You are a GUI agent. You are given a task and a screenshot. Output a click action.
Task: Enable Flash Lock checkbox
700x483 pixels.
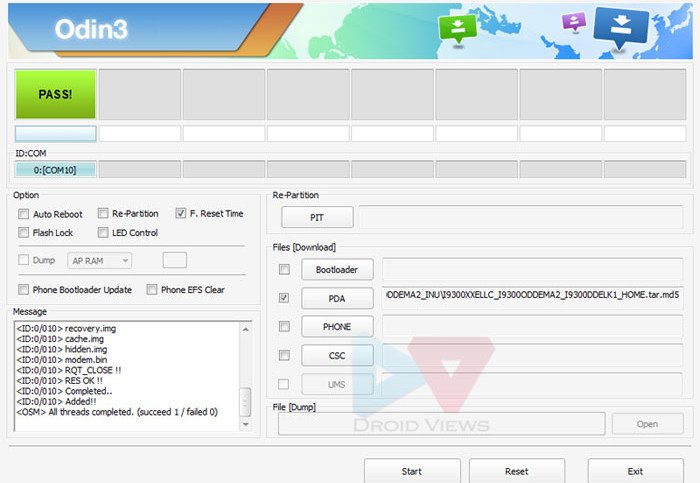pos(24,233)
